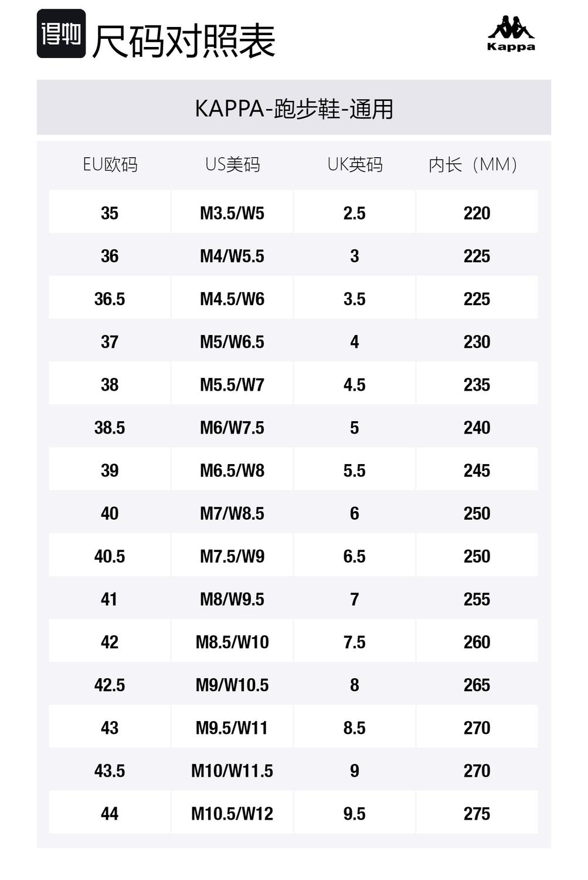Select the 255 inner length cell

[477, 598]
